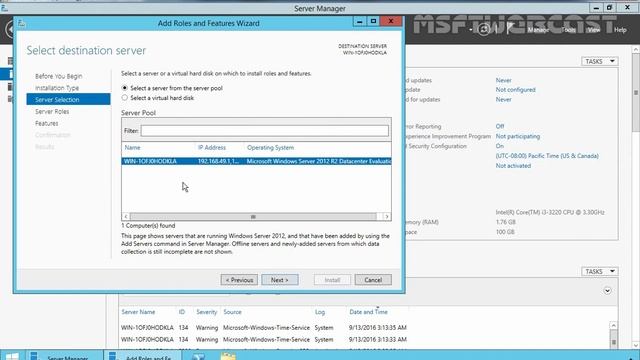Screen dimensions: 640x360
Task: Open the Windows Start button
Action: (x=12, y=356)
